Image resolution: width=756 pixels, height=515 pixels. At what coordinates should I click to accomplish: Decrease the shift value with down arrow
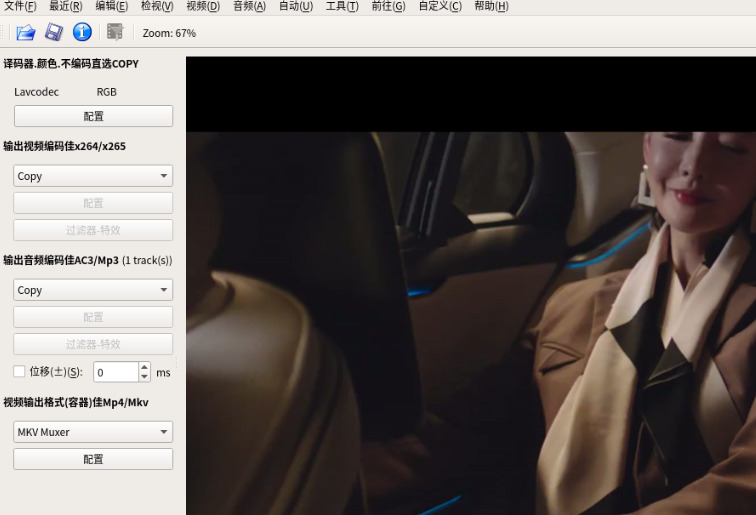pyautogui.click(x=144, y=377)
